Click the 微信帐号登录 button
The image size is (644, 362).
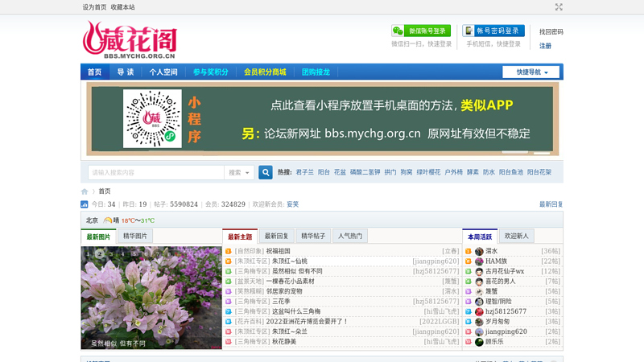[x=421, y=31]
